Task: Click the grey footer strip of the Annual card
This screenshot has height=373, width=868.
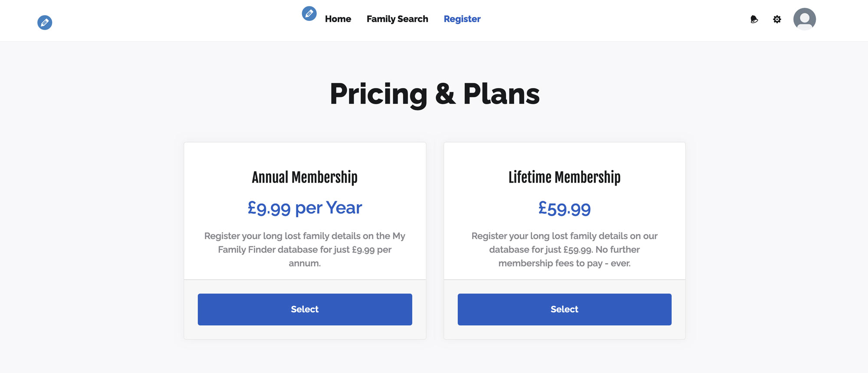Action: [x=305, y=332]
